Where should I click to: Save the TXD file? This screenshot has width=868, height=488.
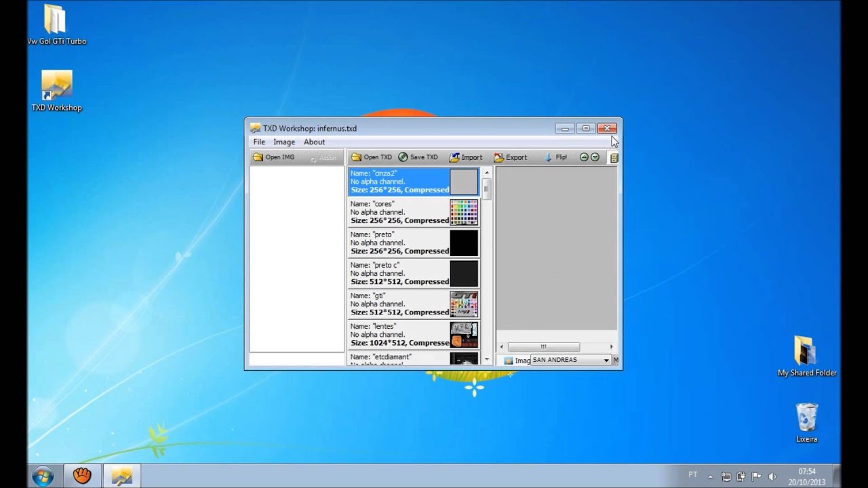(418, 157)
